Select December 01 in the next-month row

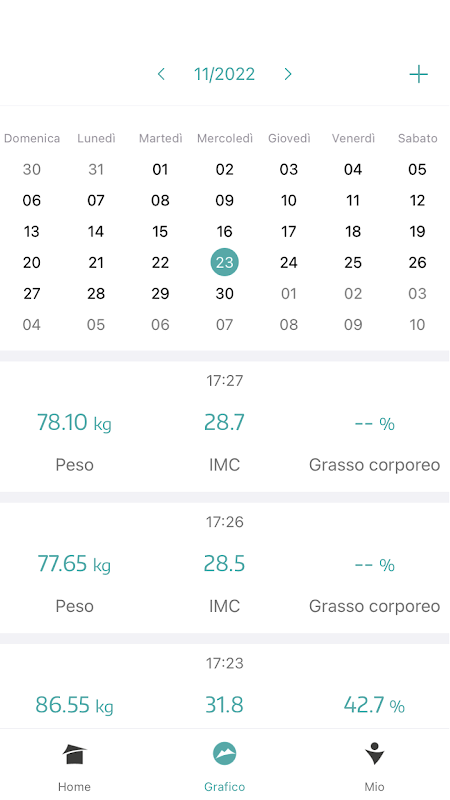(289, 294)
